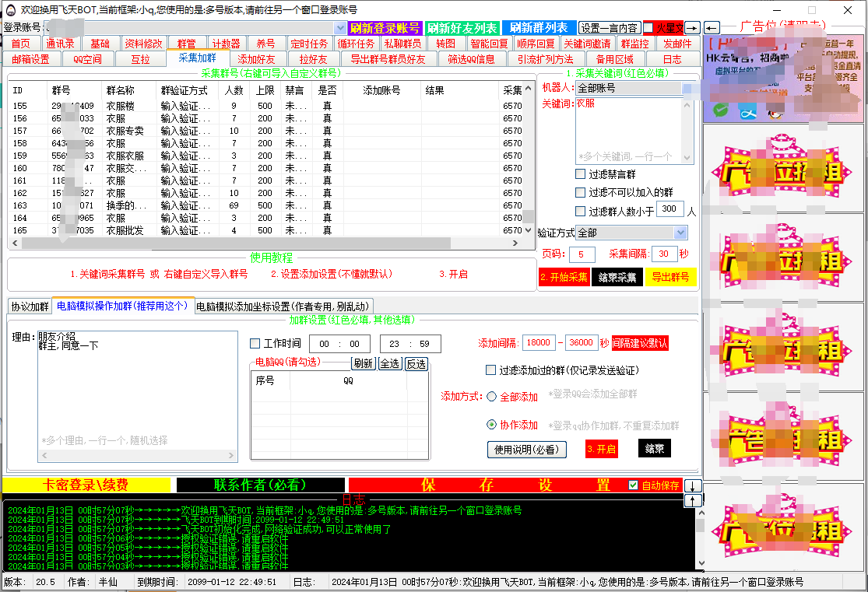Select table row 165 衣服批发
The image size is (868, 592).
(267, 230)
